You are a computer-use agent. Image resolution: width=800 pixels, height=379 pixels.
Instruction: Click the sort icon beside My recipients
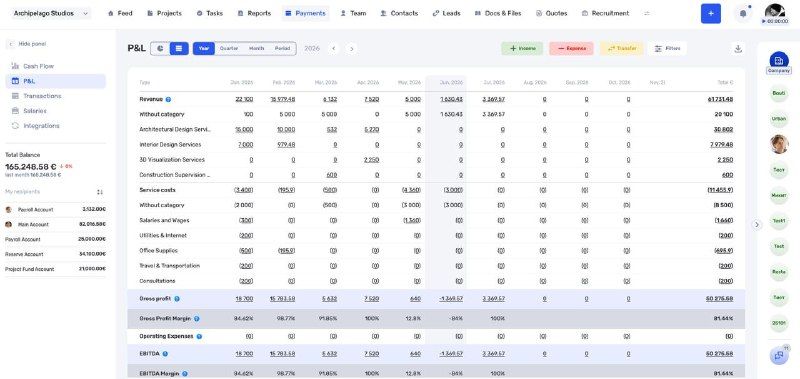coord(100,192)
